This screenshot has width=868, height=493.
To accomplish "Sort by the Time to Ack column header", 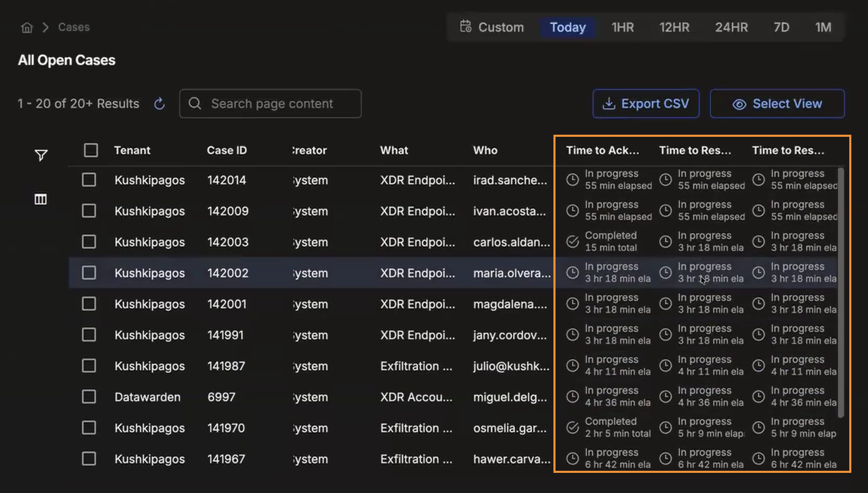I will click(x=603, y=150).
